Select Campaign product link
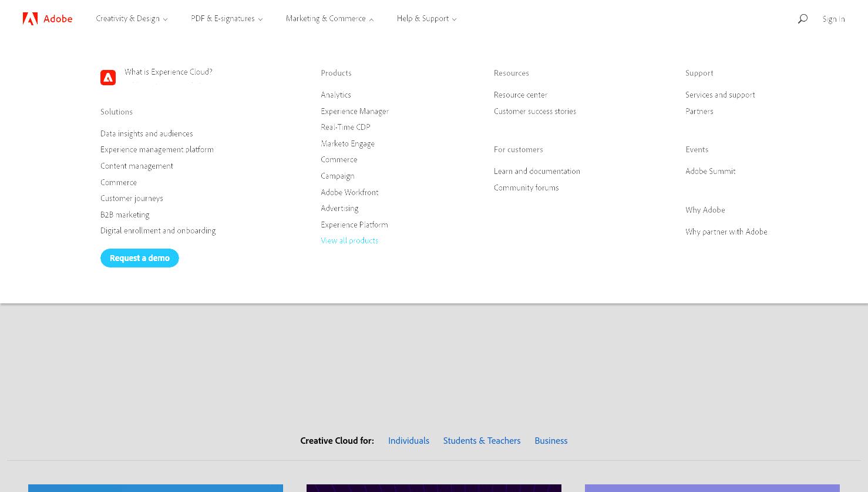 [338, 176]
